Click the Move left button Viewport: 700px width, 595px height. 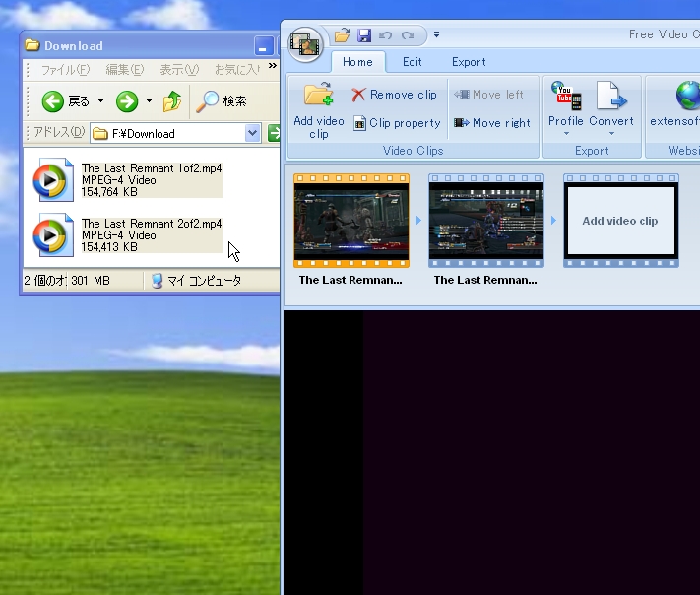pos(488,95)
